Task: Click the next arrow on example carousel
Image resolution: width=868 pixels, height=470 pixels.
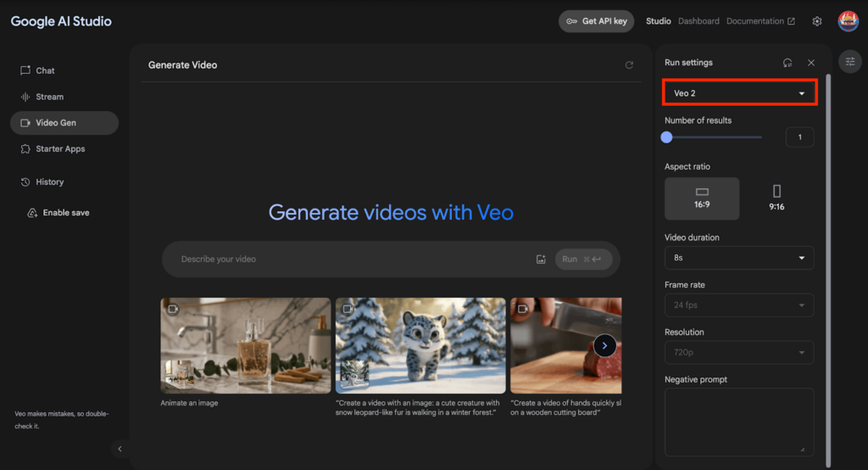Action: click(x=604, y=346)
